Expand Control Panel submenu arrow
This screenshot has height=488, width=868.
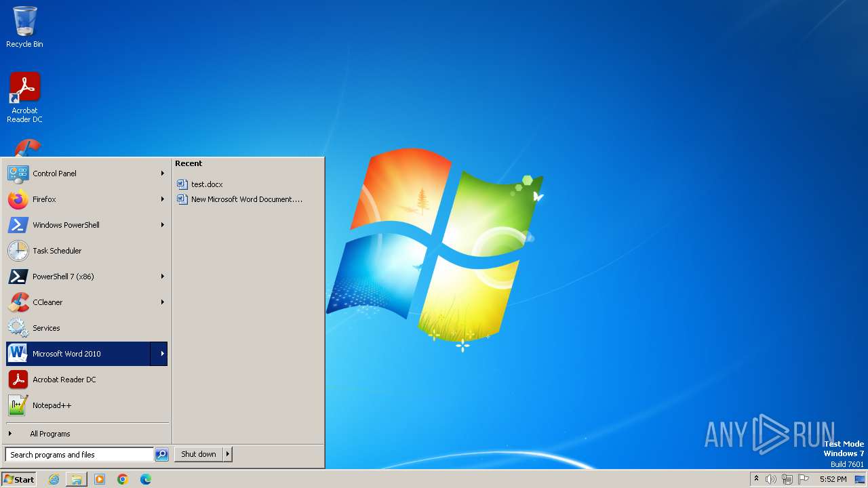pos(162,174)
